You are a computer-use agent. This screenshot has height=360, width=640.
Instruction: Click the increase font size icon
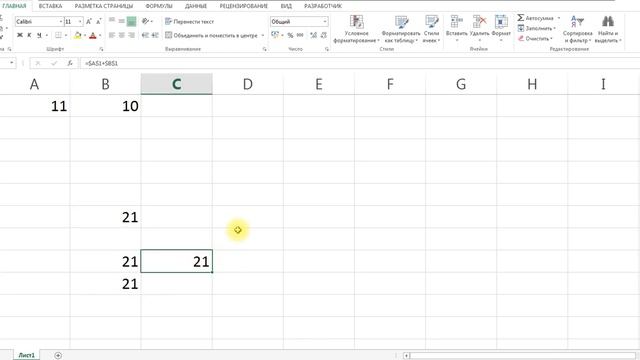pos(89,22)
